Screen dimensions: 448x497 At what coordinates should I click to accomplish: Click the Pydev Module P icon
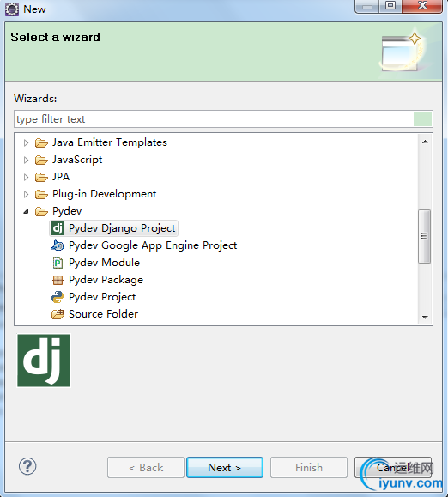pos(58,263)
